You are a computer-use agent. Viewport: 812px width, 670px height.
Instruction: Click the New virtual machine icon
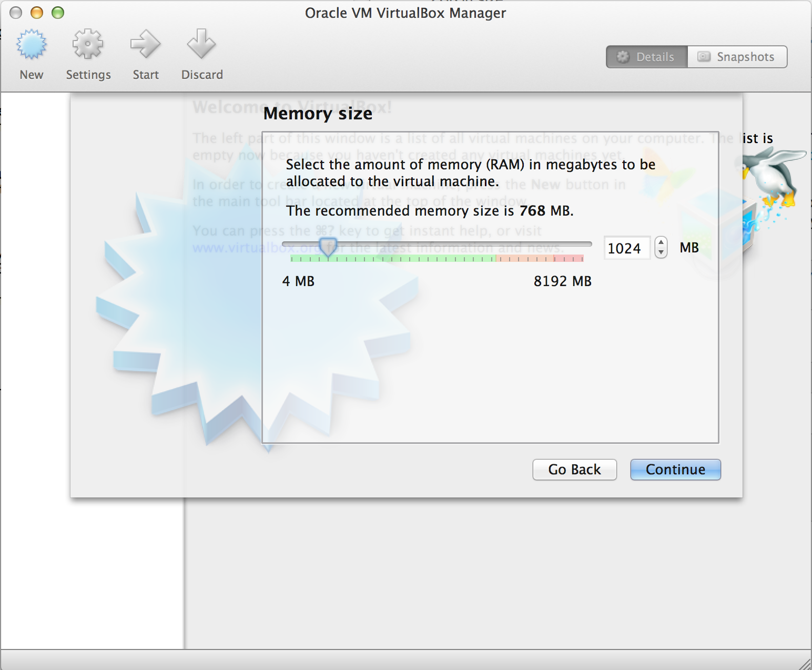(32, 45)
